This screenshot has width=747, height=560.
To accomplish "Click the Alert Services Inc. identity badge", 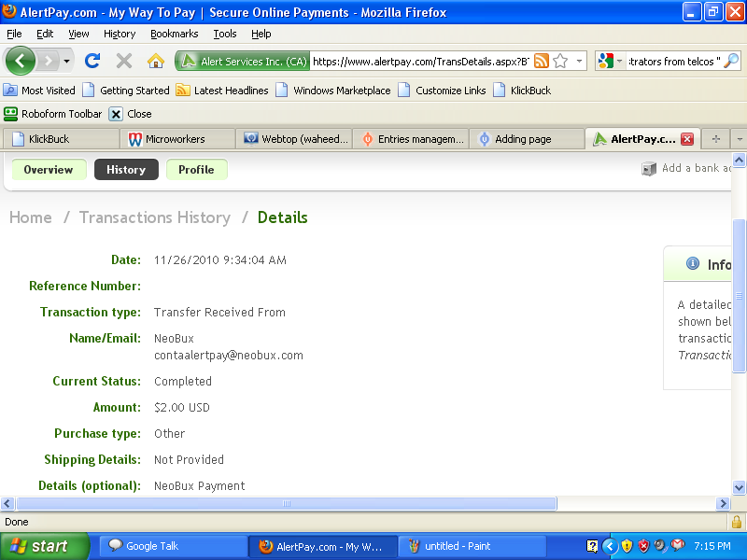I will tap(243, 61).
